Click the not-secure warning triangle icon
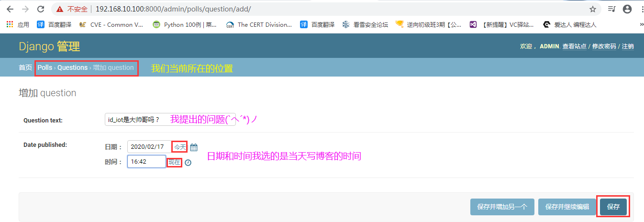This screenshot has width=644, height=222. pyautogui.click(x=60, y=9)
